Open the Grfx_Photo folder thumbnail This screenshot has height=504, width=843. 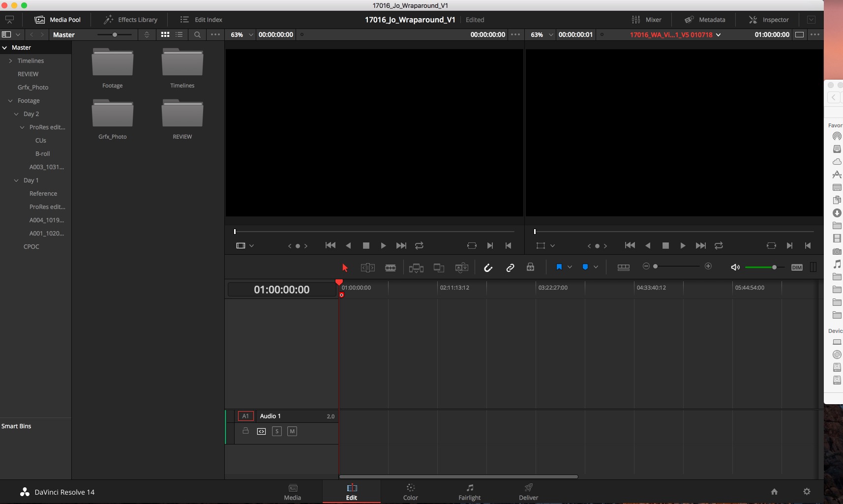pos(113,114)
